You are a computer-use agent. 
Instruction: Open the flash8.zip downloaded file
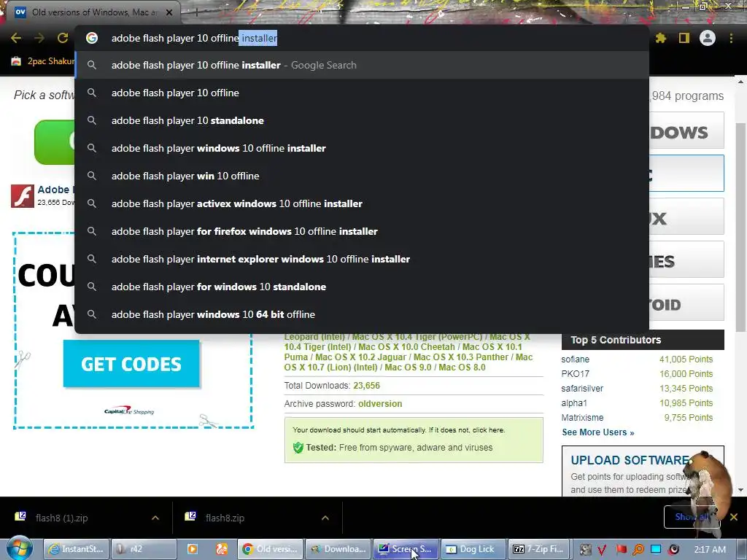click(x=225, y=518)
